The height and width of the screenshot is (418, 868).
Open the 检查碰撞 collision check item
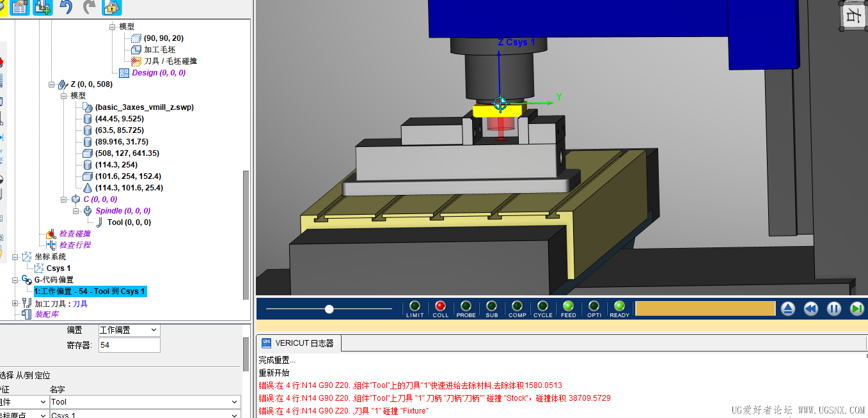(75, 234)
